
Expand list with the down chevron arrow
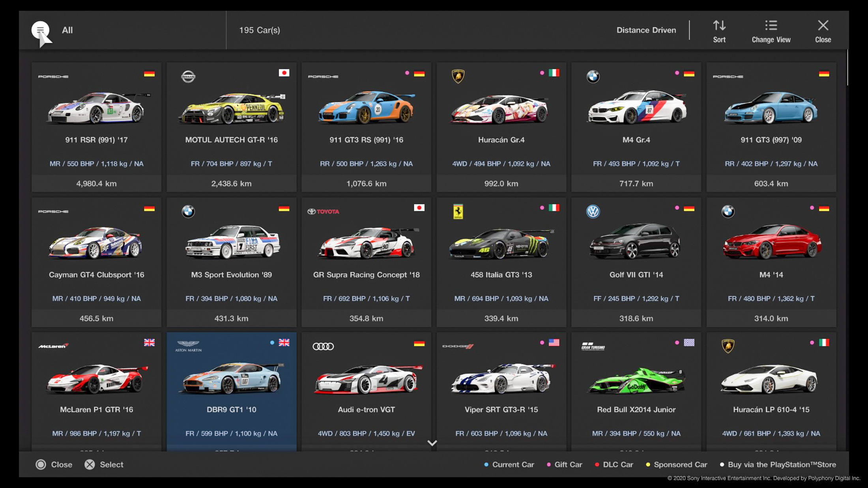[x=432, y=443]
